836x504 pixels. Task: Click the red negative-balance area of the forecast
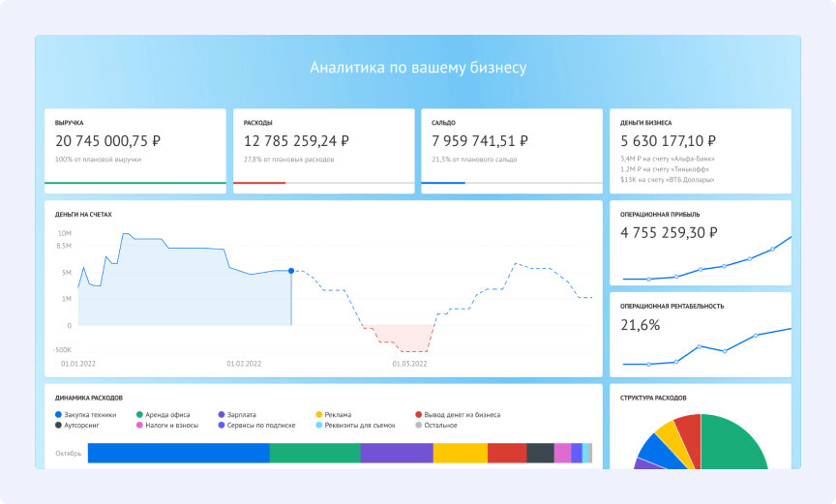[x=403, y=338]
